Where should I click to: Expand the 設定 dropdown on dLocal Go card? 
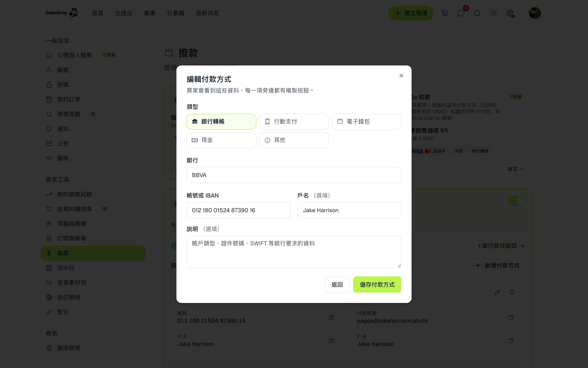pyautogui.click(x=516, y=169)
